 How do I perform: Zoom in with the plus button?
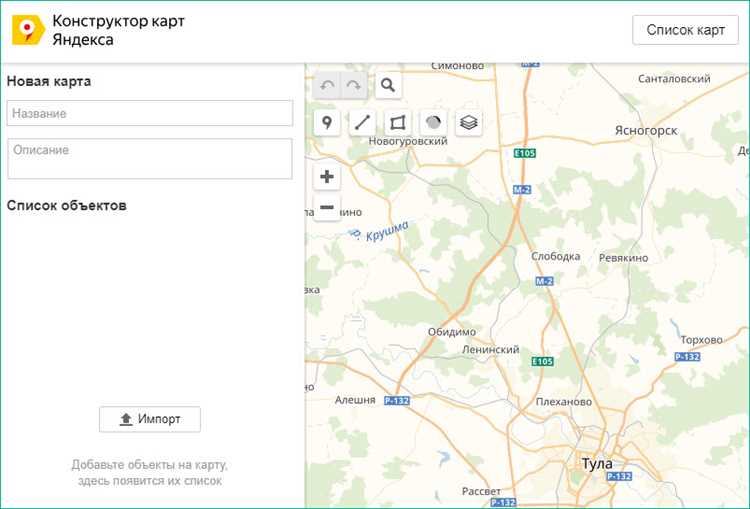[x=327, y=178]
